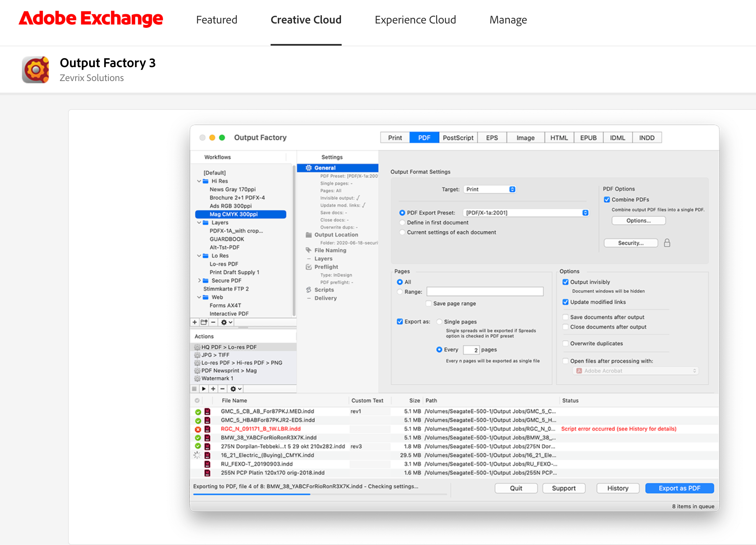The image size is (756, 545).
Task: Add a new workflow with plus icon
Action: (x=195, y=322)
